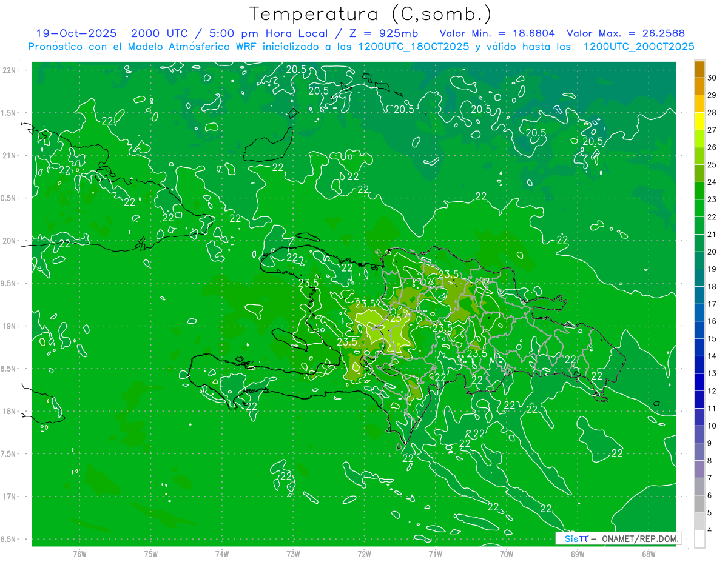The width and height of the screenshot is (728, 562).
Task: Click the brown colorbar band above 30
Action: [x=699, y=70]
